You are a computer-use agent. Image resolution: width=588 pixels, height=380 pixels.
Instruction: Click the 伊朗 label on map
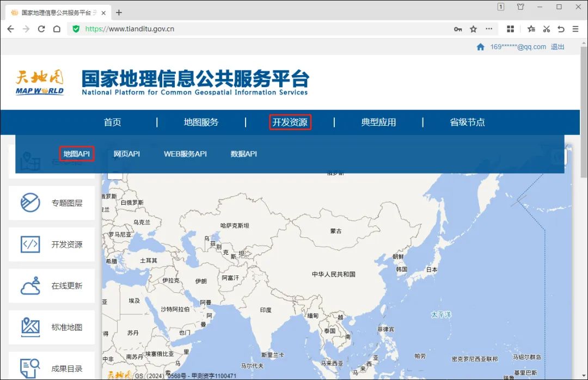click(201, 281)
